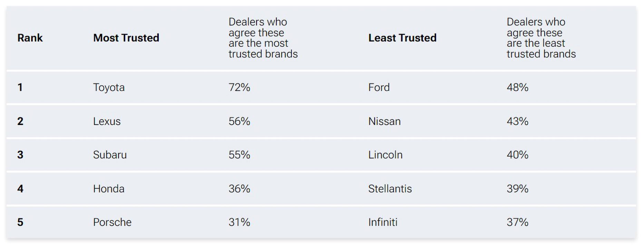Click the Stellantis table cell
The width and height of the screenshot is (644, 248).
click(x=390, y=189)
